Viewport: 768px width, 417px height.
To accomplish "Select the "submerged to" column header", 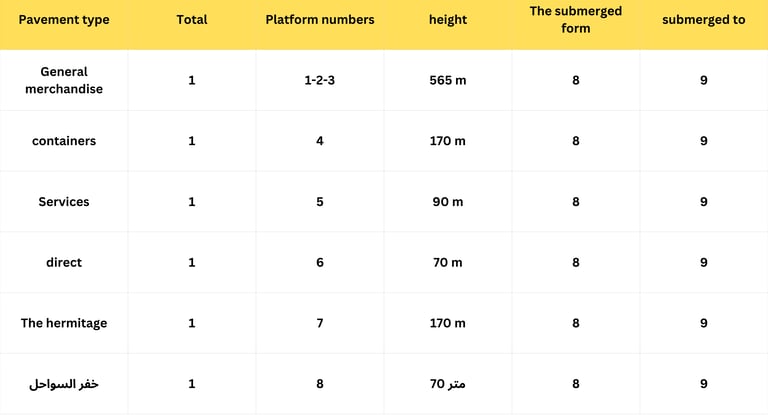I will (704, 20).
